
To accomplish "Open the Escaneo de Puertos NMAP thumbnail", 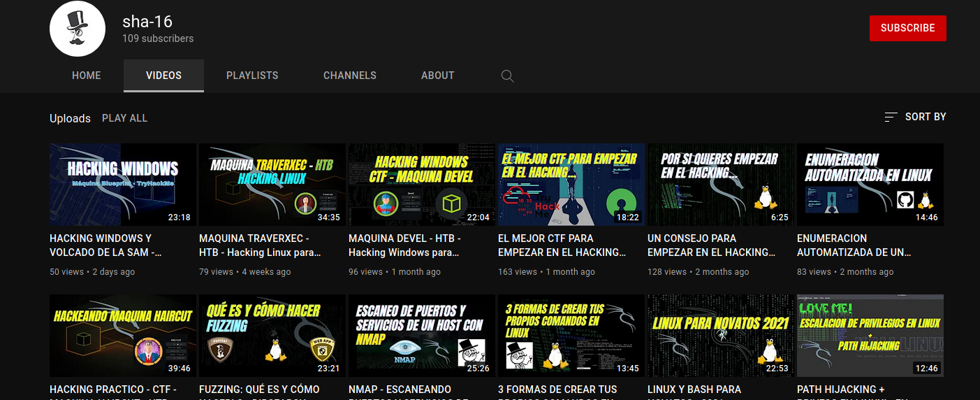I will (422, 336).
